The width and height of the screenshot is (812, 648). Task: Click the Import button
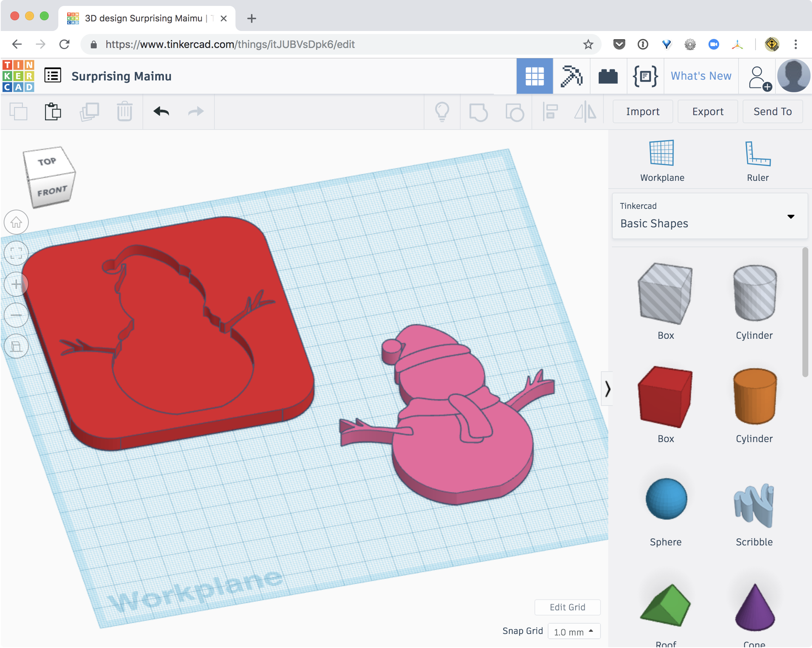click(643, 111)
